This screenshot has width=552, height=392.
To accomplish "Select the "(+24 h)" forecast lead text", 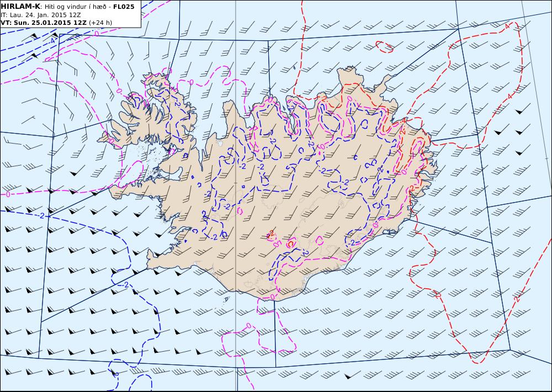I will coord(100,23).
